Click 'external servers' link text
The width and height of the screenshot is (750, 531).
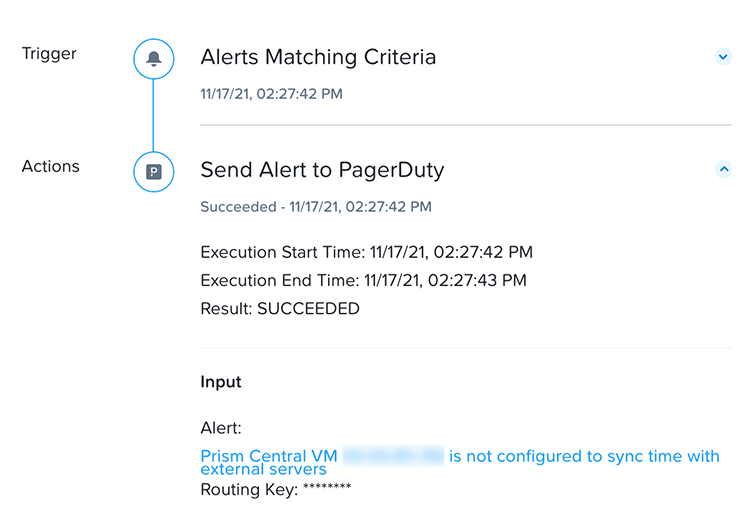[263, 469]
